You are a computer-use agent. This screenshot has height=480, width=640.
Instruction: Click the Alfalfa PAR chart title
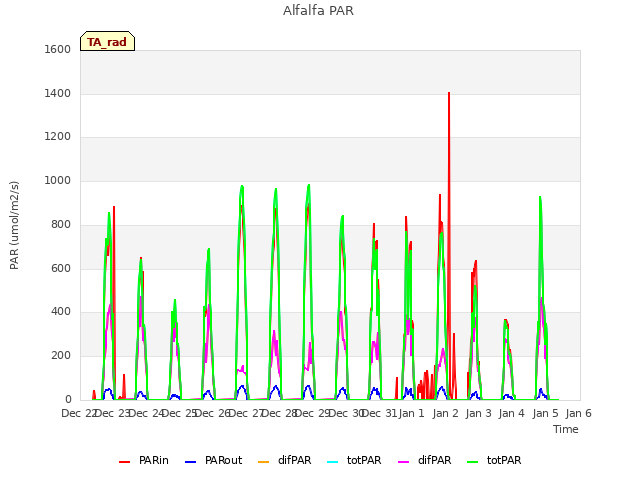coord(318,11)
